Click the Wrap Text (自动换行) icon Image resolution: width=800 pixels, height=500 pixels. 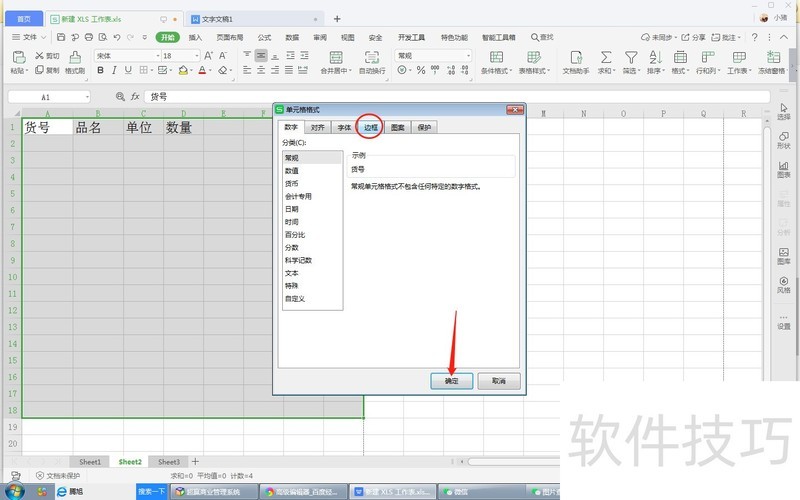click(x=372, y=57)
